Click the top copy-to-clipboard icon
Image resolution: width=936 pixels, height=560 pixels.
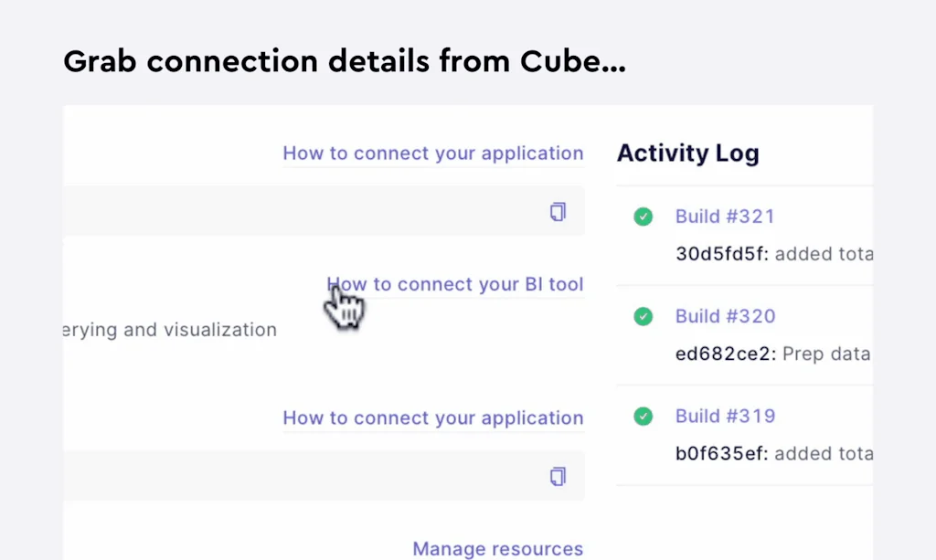pos(558,211)
